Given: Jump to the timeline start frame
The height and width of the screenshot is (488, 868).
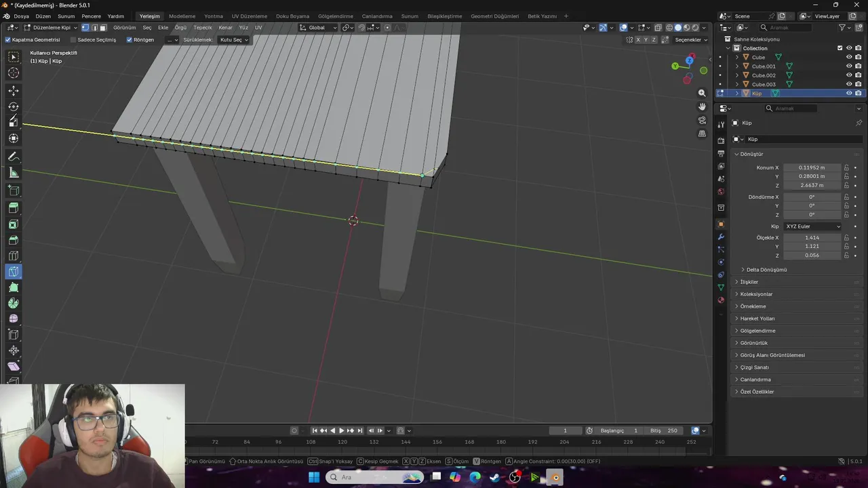Looking at the screenshot, I should (315, 430).
